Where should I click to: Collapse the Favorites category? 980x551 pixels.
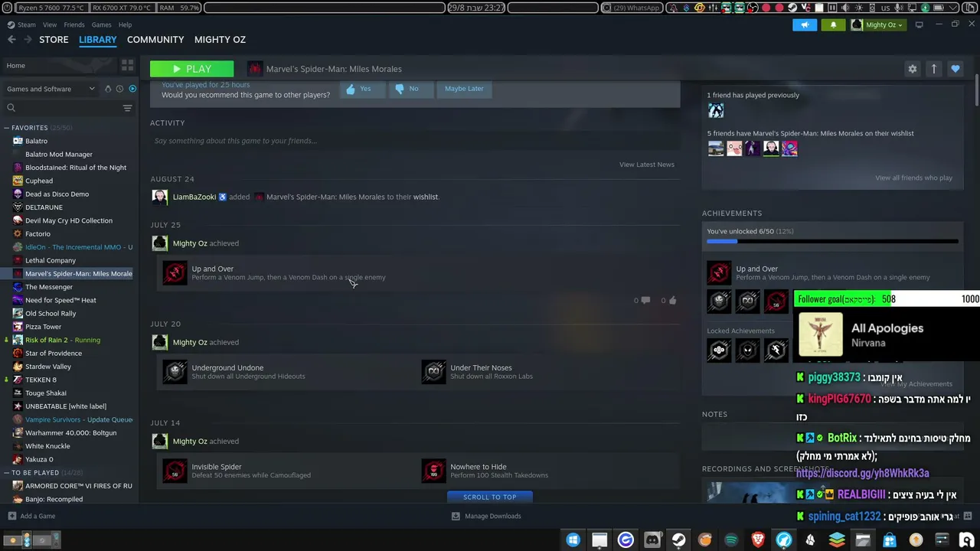(x=6, y=128)
